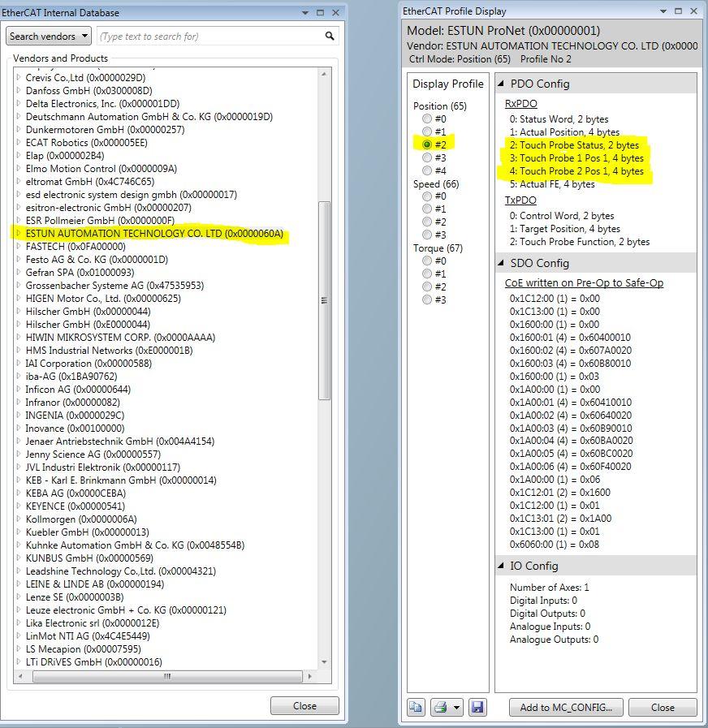Select Position profile #0
This screenshot has width=708, height=728.
click(x=427, y=118)
